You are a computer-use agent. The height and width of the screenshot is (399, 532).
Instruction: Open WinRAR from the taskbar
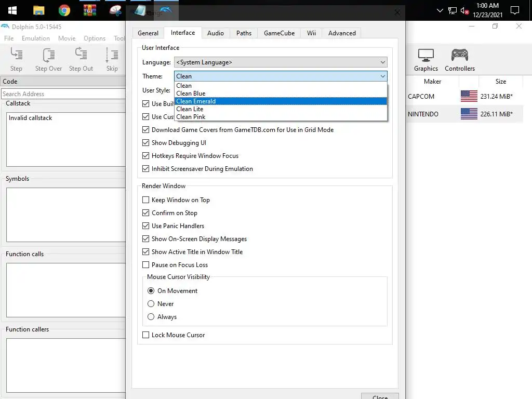coord(89,10)
